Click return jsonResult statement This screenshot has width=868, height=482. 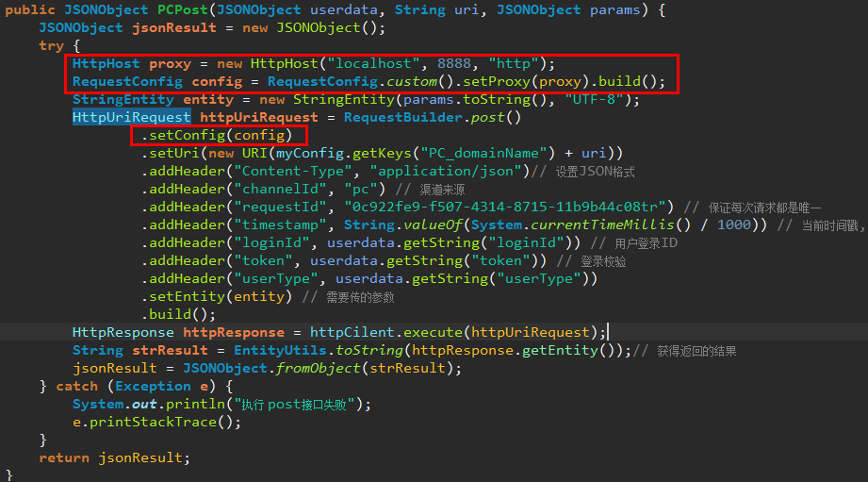(x=115, y=458)
